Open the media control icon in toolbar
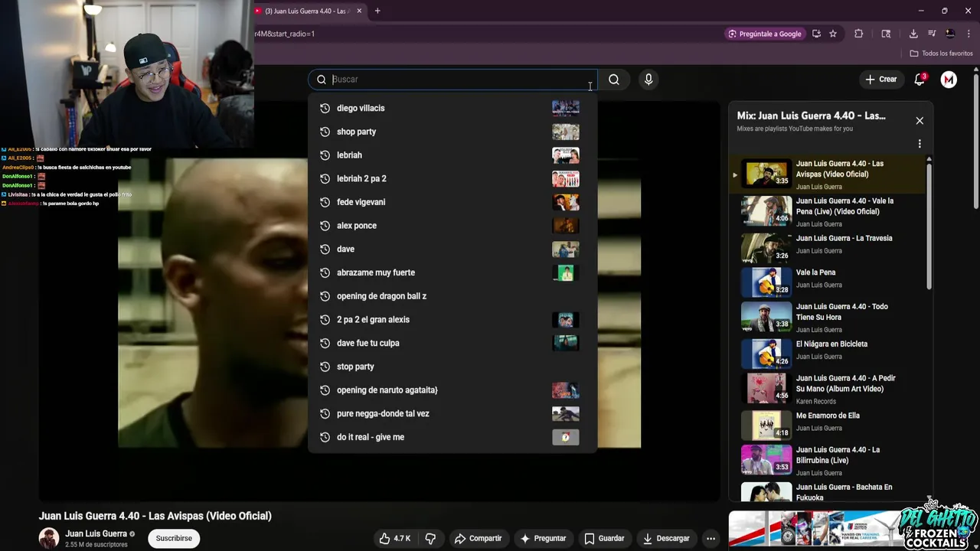The height and width of the screenshot is (551, 980). 932,34
